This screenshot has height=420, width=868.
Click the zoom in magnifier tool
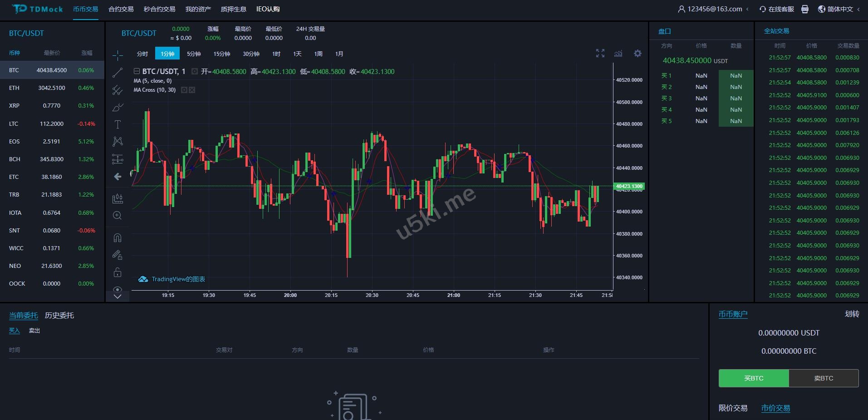[x=118, y=216]
